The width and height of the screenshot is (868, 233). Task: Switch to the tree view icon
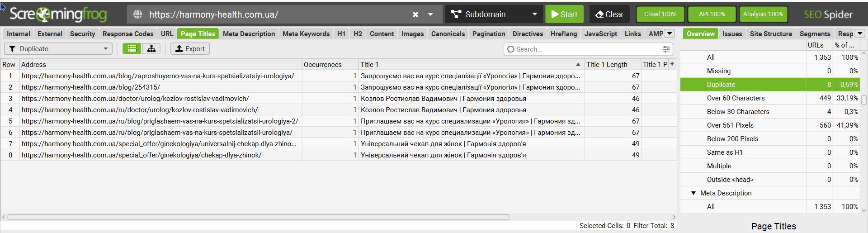tap(151, 49)
